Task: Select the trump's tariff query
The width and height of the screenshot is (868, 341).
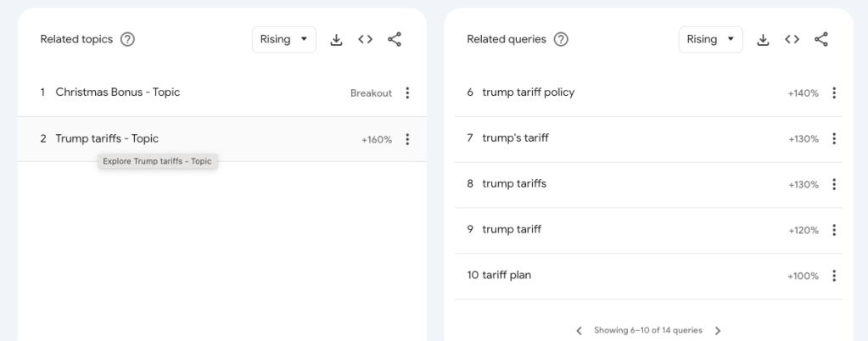Action: click(x=515, y=138)
